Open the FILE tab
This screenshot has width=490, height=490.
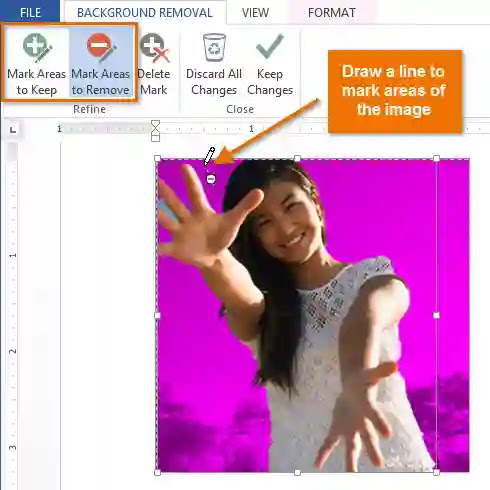(x=30, y=13)
